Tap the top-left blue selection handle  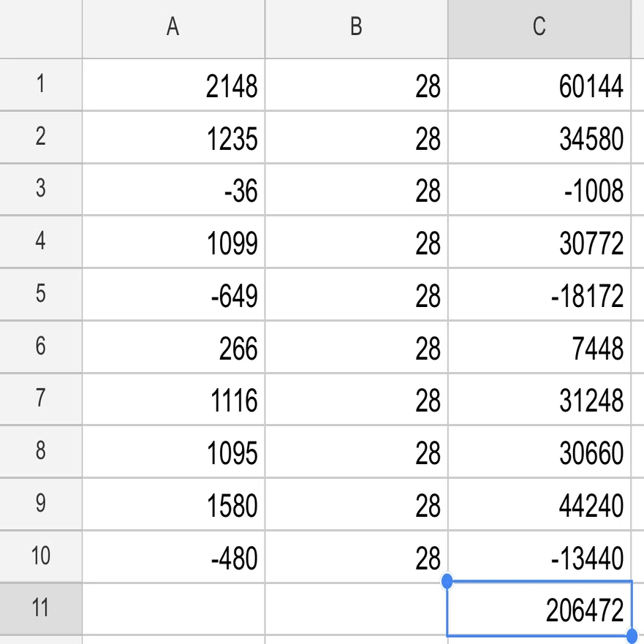coord(447,581)
